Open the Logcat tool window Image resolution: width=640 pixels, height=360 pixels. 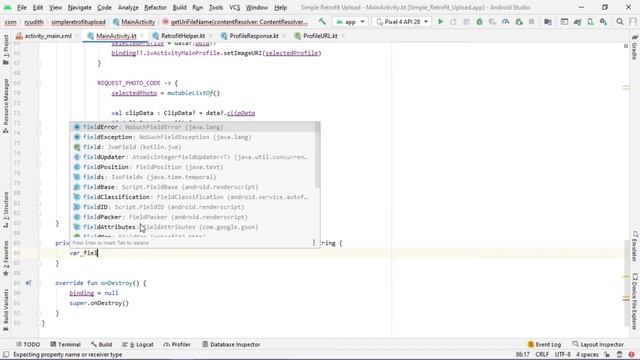[138, 344]
